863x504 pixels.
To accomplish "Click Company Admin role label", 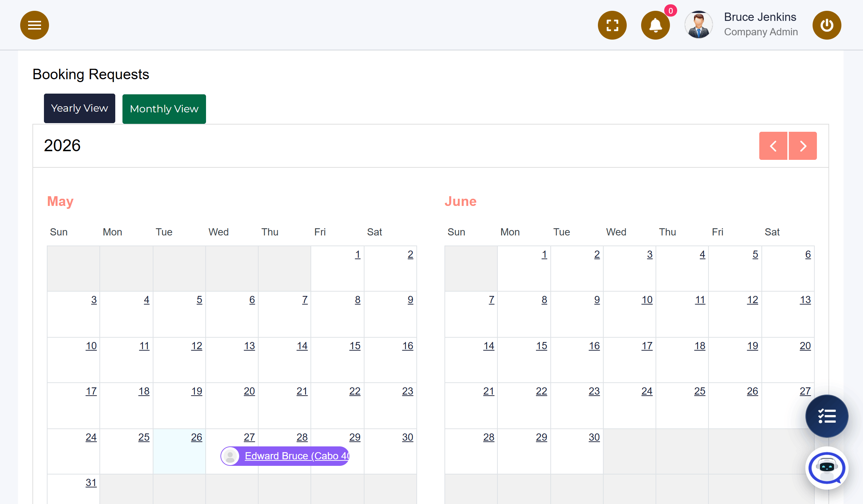I will (x=761, y=32).
